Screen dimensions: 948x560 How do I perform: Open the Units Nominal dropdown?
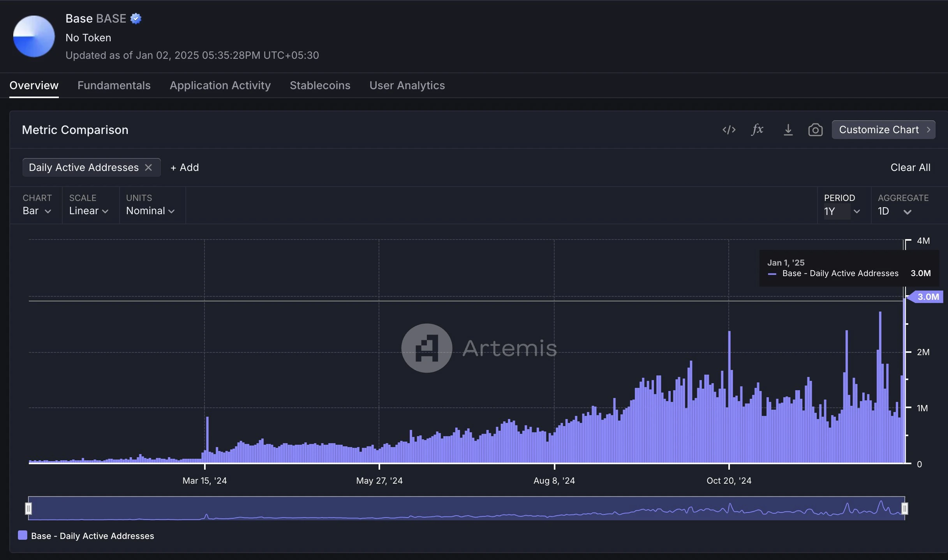tap(150, 211)
